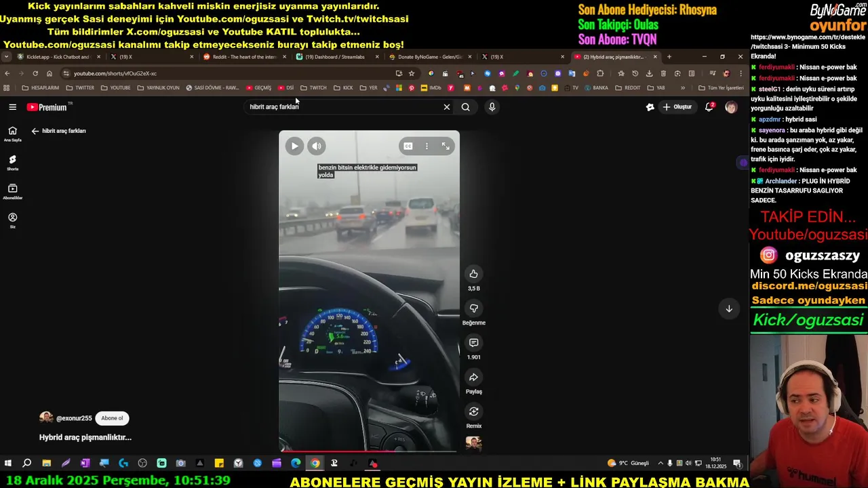This screenshot has width=868, height=488.
Task: Switch to the Kicklet.app browser tab
Action: point(58,57)
